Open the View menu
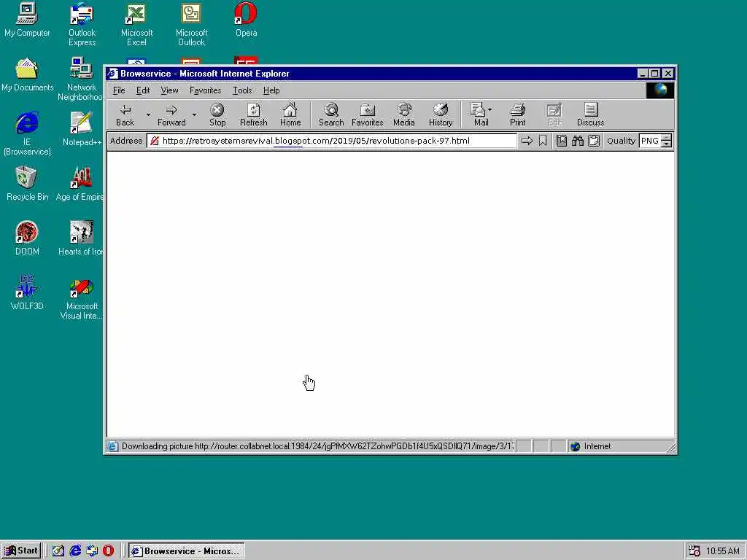747x560 pixels. tap(169, 90)
